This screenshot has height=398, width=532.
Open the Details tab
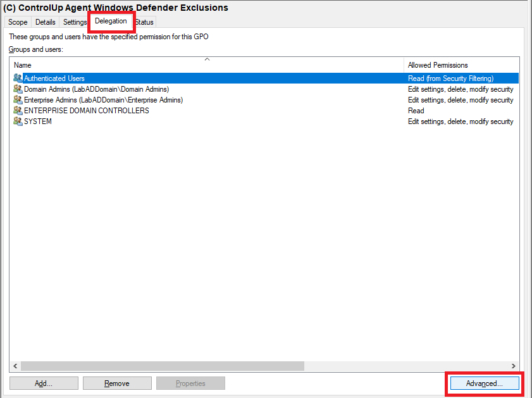point(46,22)
